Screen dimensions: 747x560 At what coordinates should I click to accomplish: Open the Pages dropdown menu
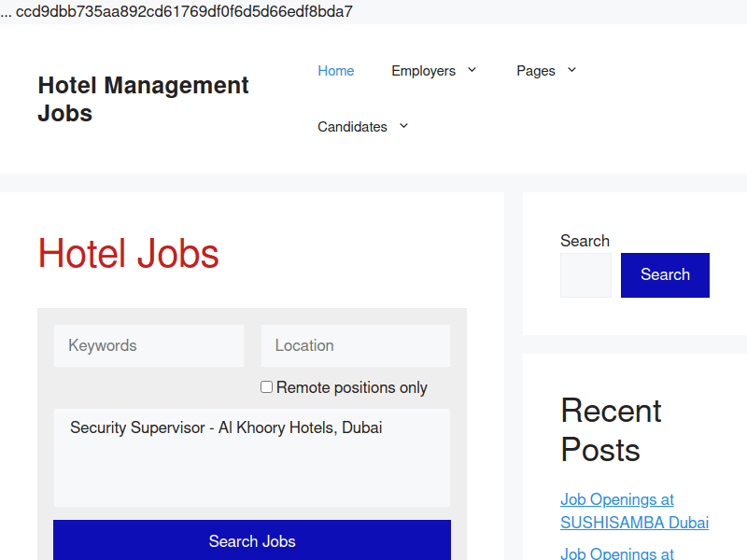click(x=546, y=70)
